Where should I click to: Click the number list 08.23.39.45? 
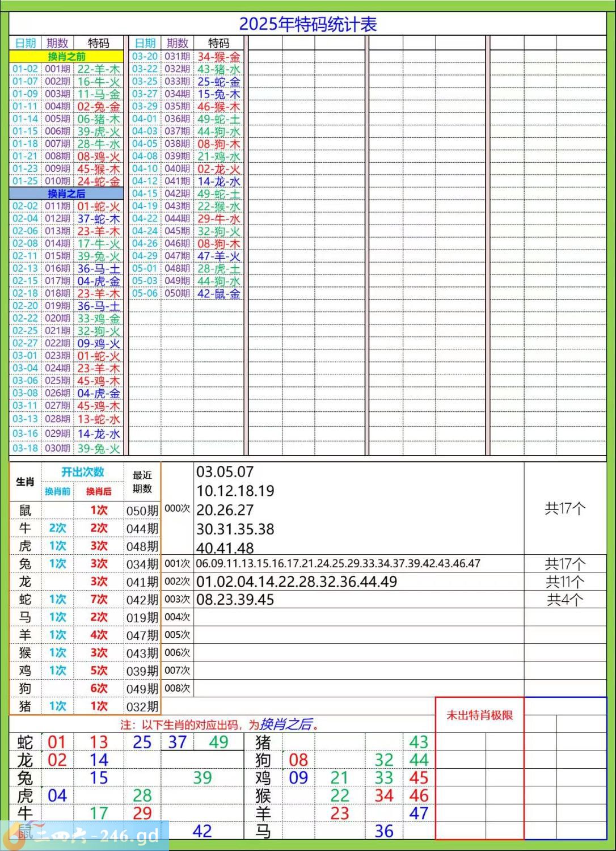click(x=235, y=600)
